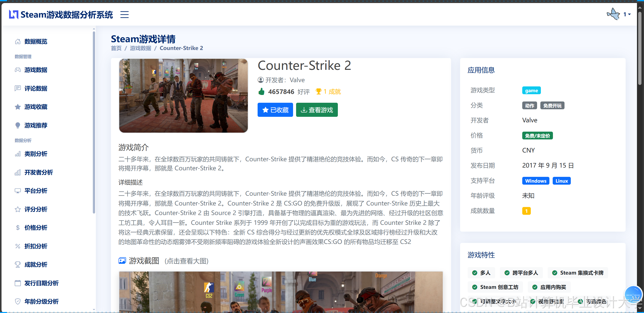Open 开发者分析 from the sidebar menu
Viewport: 644px width, 313px height.
coord(38,172)
